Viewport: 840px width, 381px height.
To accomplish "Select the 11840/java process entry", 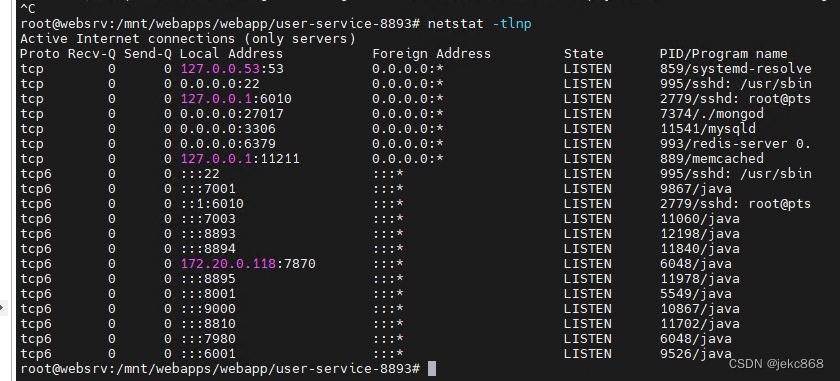I will coord(700,249).
